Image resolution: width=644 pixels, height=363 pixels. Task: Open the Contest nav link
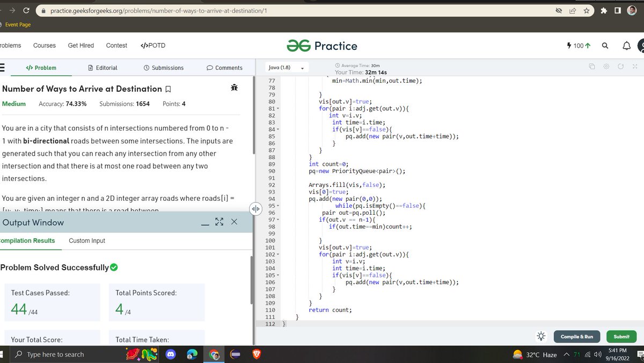coord(116,46)
